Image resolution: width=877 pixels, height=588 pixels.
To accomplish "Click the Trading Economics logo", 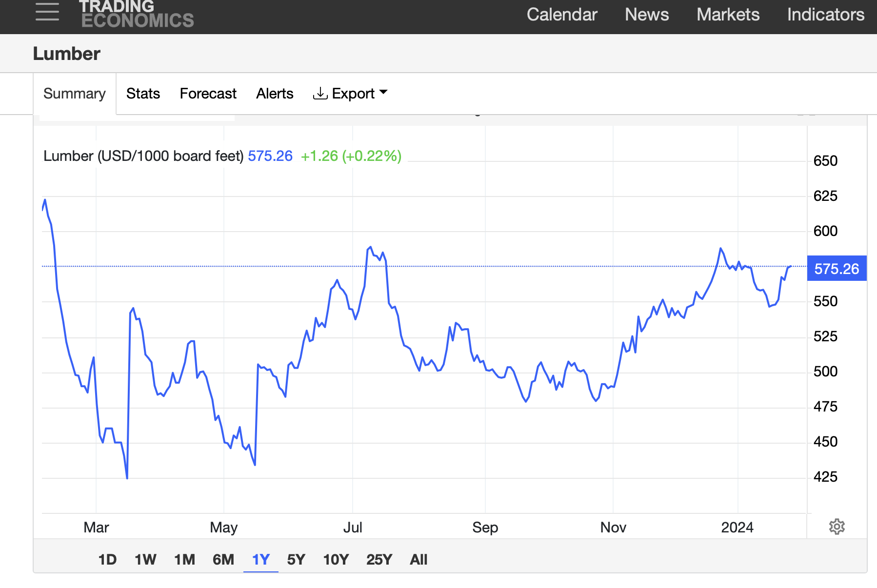I will click(137, 14).
